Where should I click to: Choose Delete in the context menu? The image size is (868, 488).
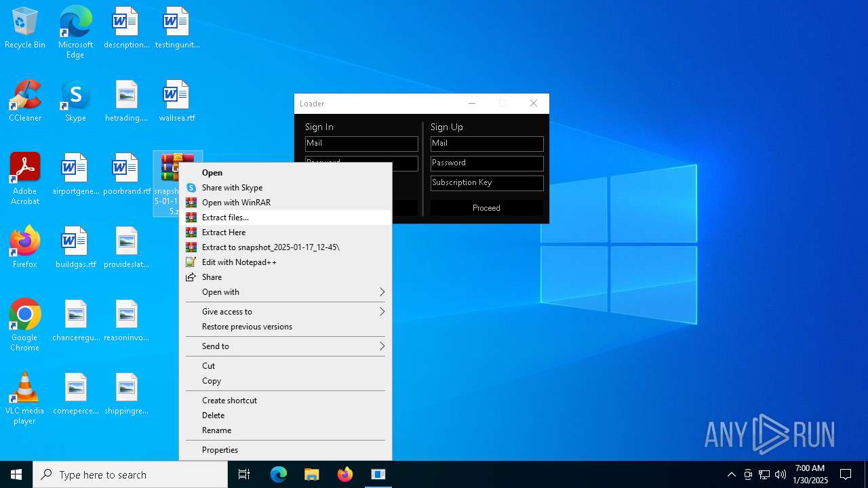285,415
